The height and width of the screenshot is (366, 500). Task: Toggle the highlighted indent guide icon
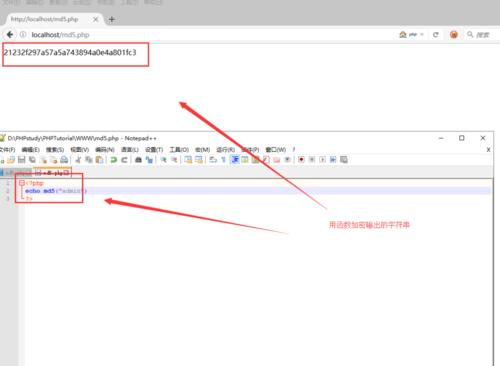(235, 160)
